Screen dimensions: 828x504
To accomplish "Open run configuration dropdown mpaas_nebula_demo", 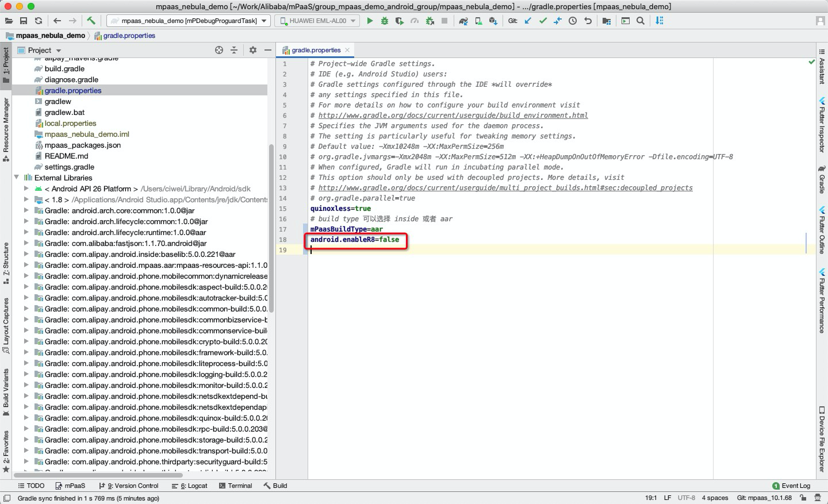I will 189,21.
